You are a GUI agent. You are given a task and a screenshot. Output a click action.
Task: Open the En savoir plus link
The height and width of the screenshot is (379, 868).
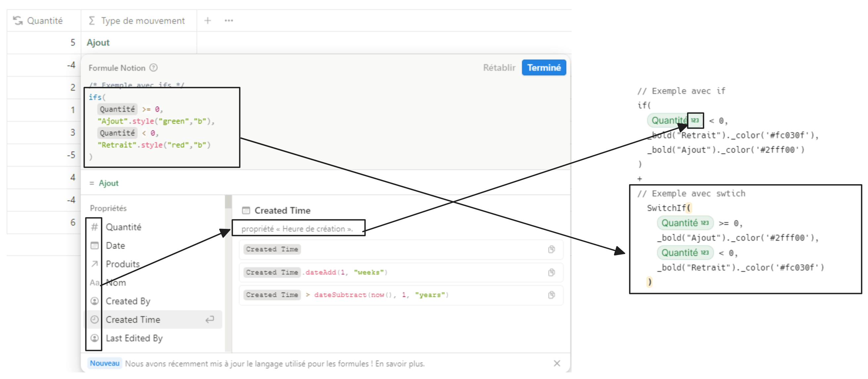[400, 364]
